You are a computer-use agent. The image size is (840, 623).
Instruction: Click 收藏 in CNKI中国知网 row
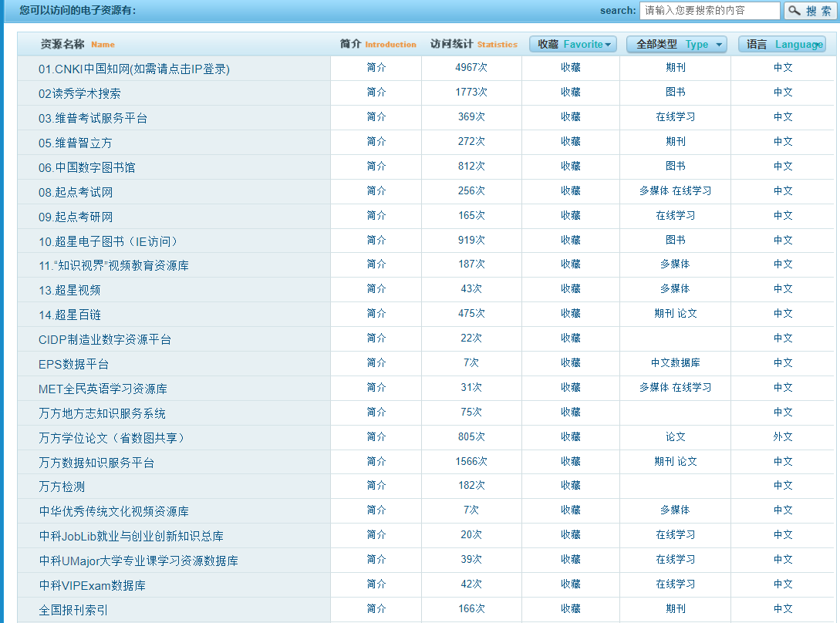click(x=571, y=68)
